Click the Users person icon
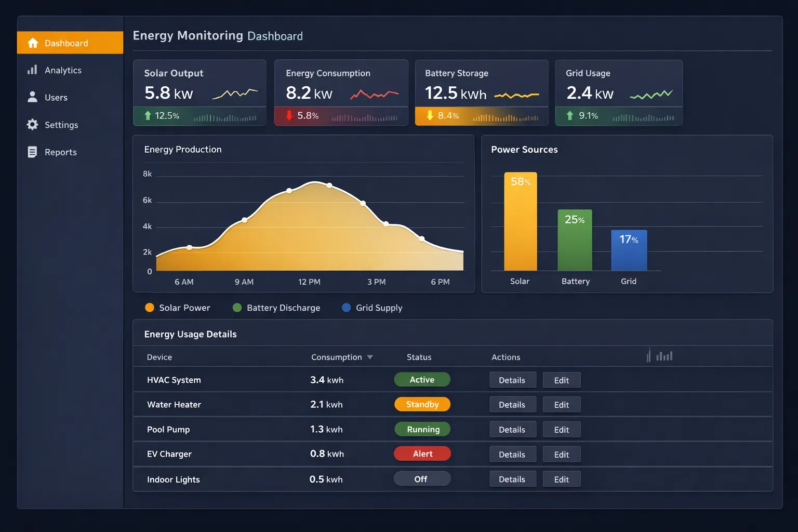798x532 pixels. pos(32,97)
